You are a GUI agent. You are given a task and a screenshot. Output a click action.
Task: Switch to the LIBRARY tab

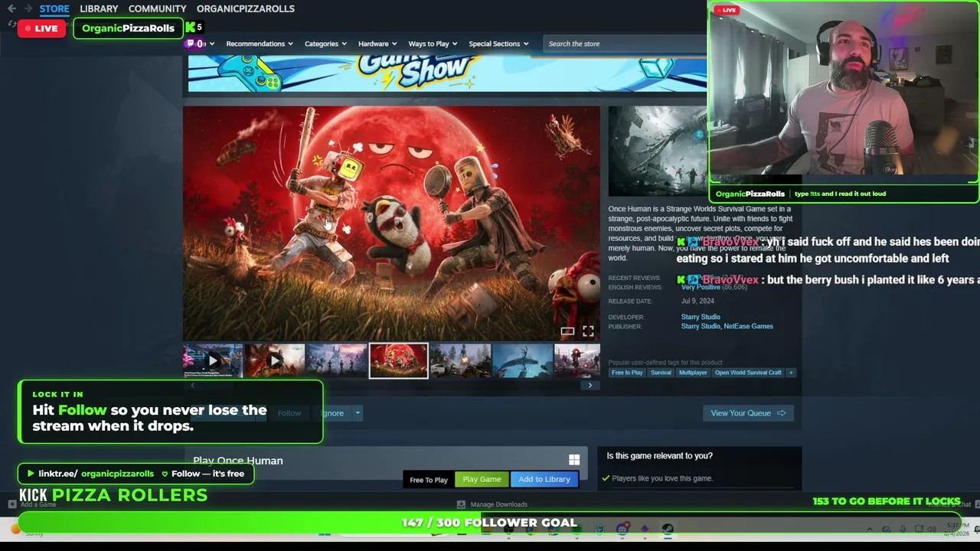pos(99,8)
